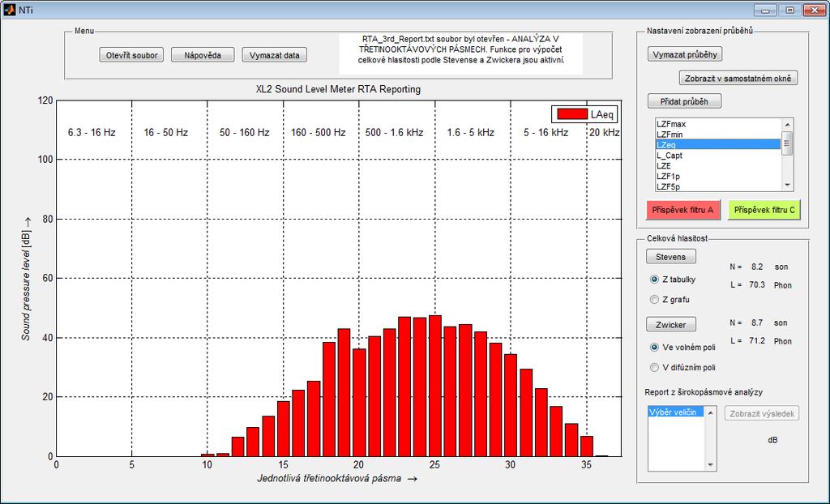Click the report list scroll-down arrow
830x504 pixels.
710,465
